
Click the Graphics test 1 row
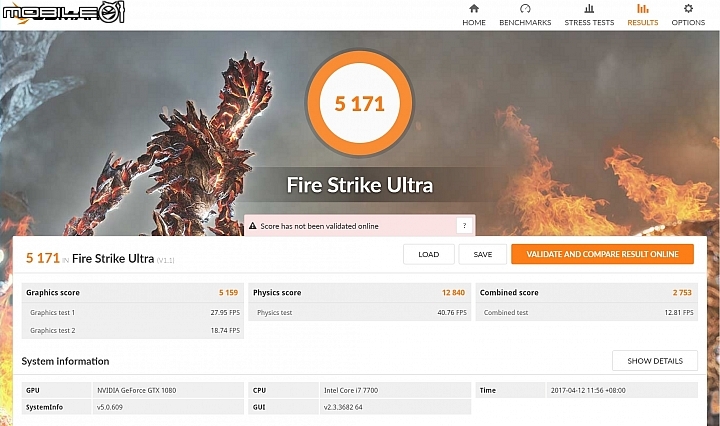coord(133,312)
